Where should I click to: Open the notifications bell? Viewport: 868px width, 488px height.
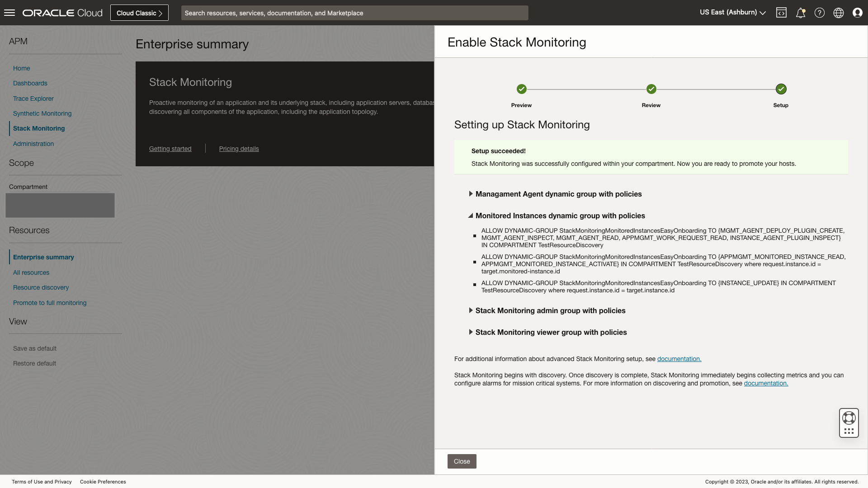(801, 12)
